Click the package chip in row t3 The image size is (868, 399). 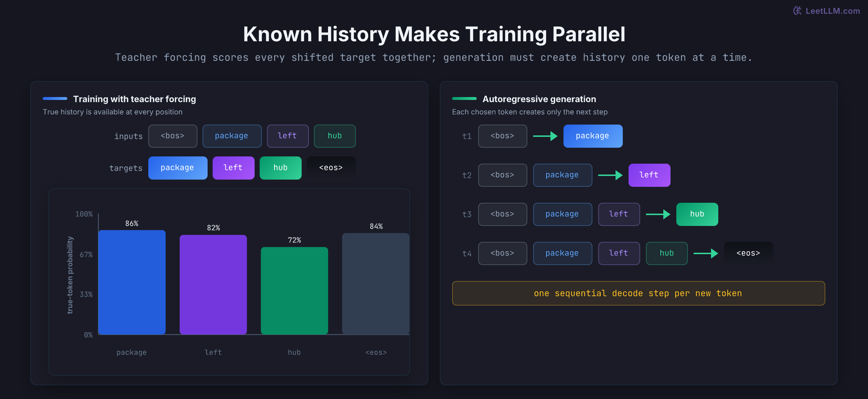tap(563, 214)
